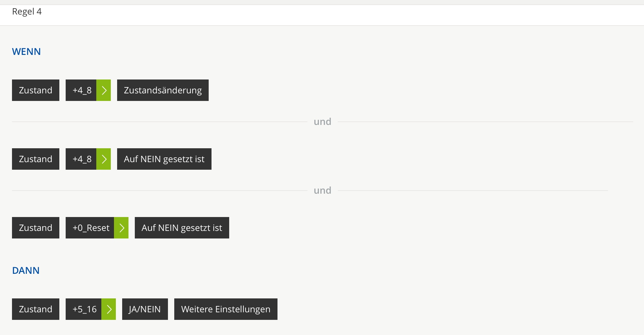
Task: Open the green arrow next to +5_16
Action: [109, 309]
